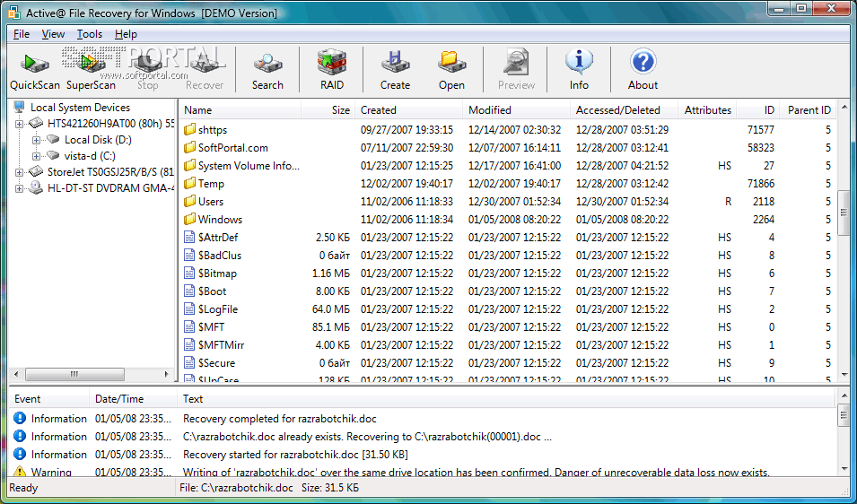Click the Parent ID column header
Viewport: 857px width, 504px height.
(809, 109)
